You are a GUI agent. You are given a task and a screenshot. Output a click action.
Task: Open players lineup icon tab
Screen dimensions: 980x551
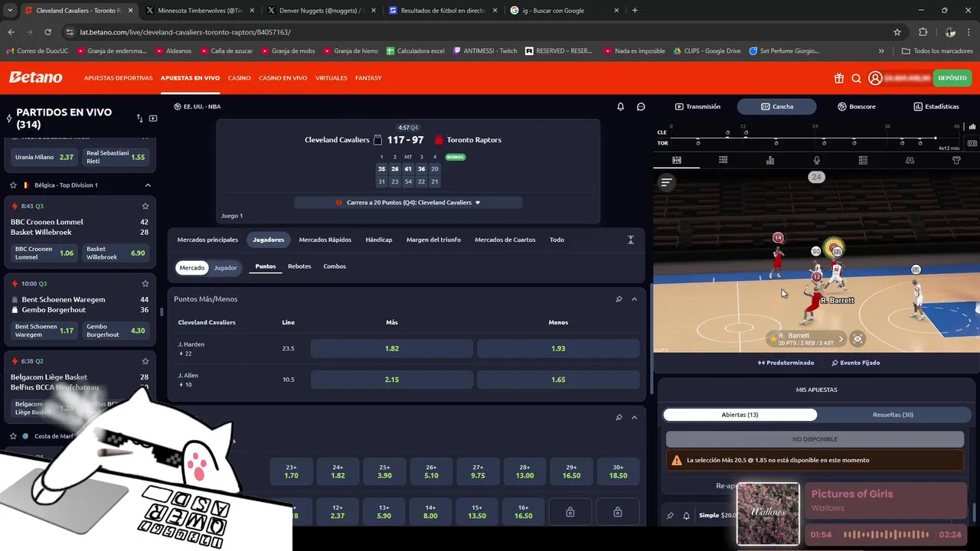910,160
